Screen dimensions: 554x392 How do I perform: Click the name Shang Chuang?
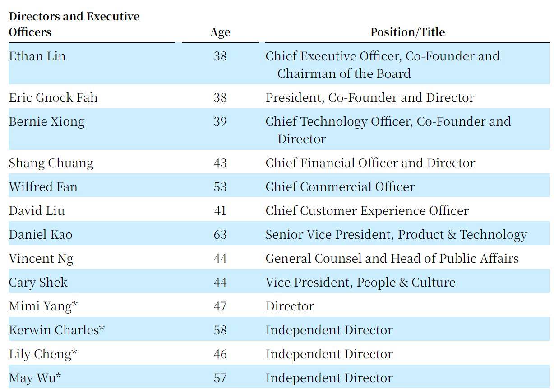point(51,163)
